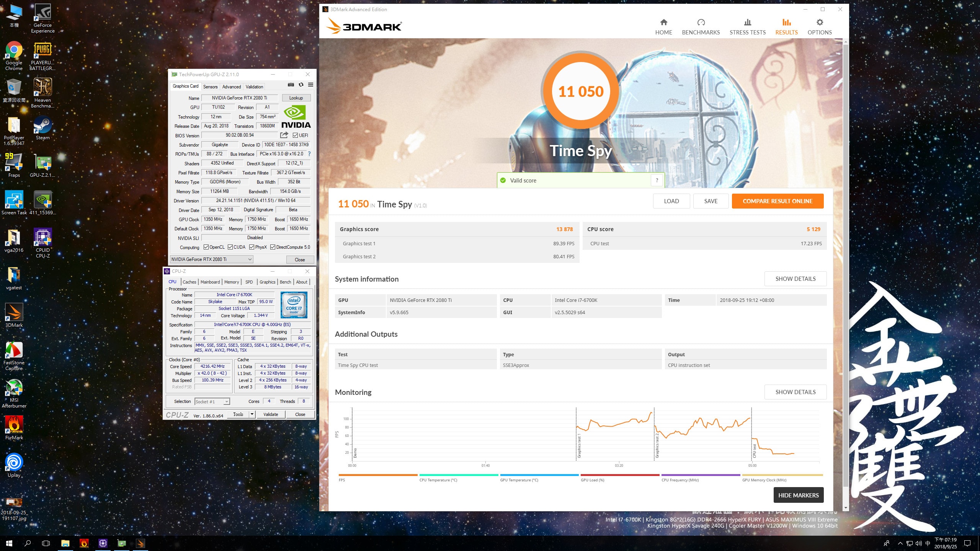The image size is (980, 551).
Task: Click the GPU-Z refresh icon
Action: point(301,85)
